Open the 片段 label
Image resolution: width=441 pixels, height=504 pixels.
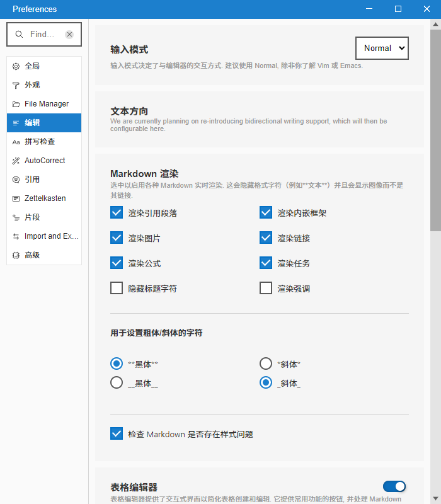coord(32,217)
